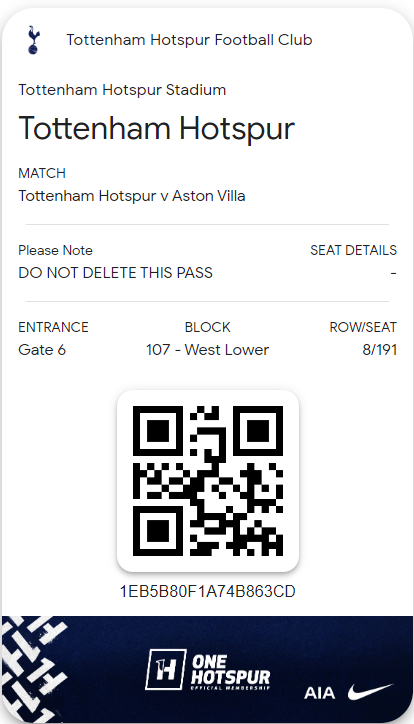Image resolution: width=414 pixels, height=724 pixels.
Task: Select the Gate 6 entrance value
Action: tap(42, 350)
